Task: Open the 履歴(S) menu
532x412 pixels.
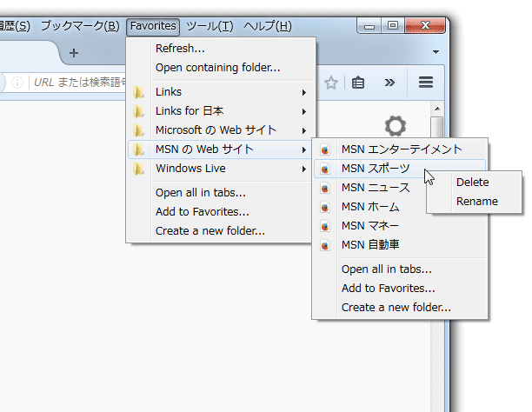Action: pyautogui.click(x=14, y=26)
